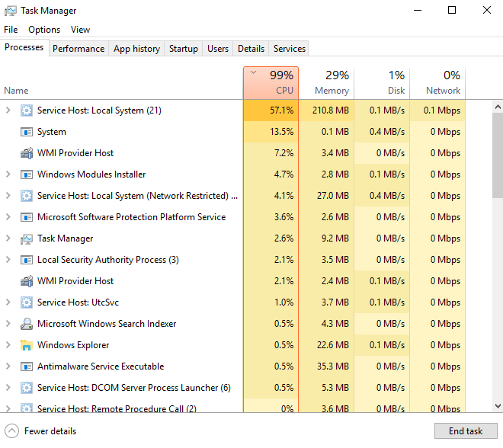
Task: Click the 210.8 MB memory cell
Action: pyautogui.click(x=326, y=110)
